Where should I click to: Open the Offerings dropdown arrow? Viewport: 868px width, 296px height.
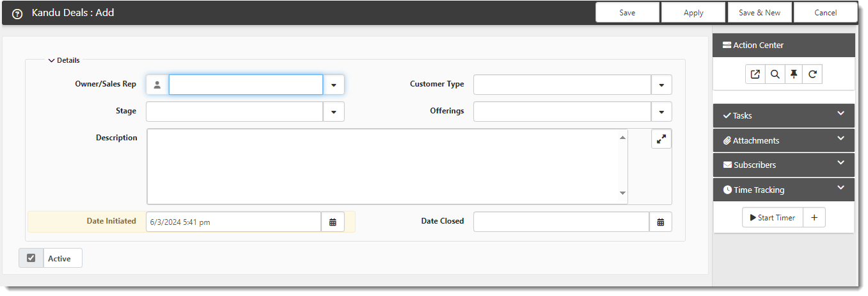point(661,111)
